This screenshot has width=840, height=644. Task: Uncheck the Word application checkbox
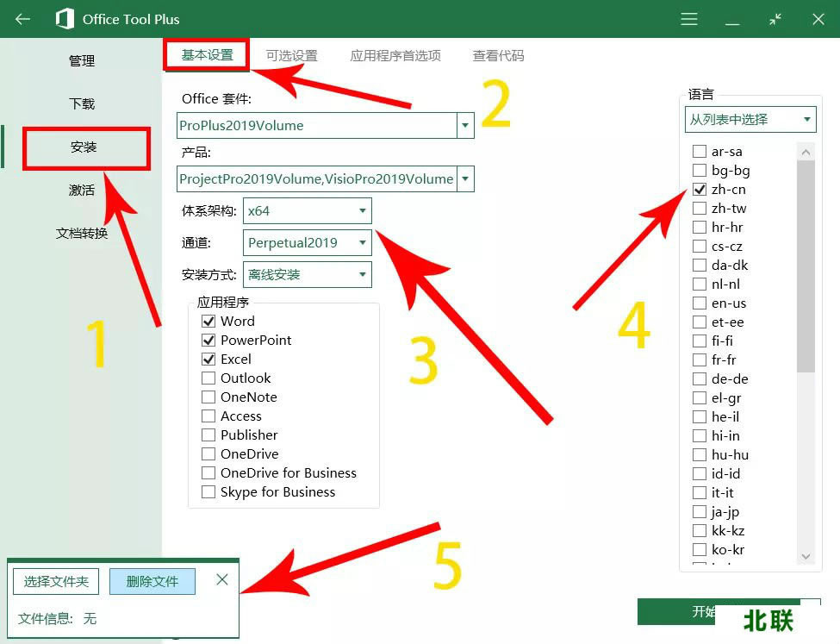point(208,322)
